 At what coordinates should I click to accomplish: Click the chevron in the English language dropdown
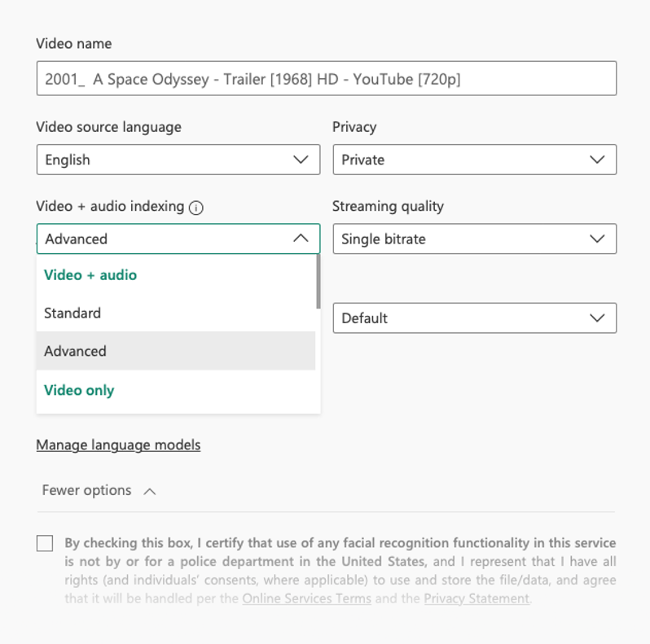301,160
